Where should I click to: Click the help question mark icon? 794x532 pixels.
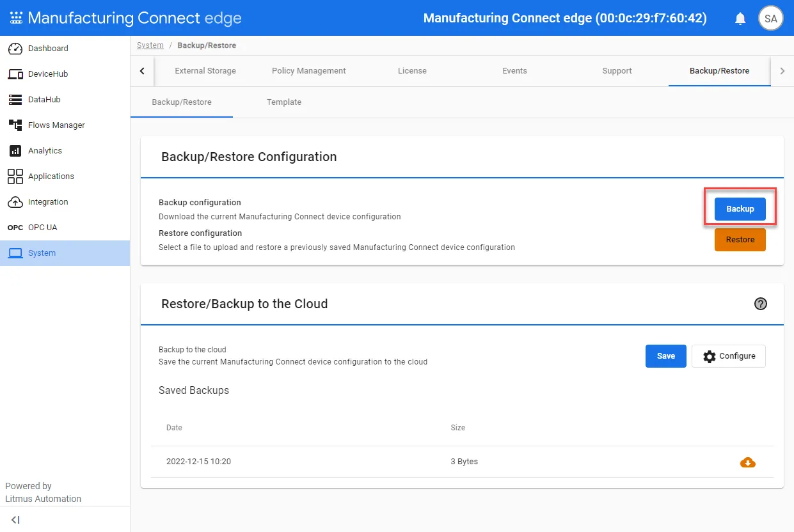click(x=761, y=304)
